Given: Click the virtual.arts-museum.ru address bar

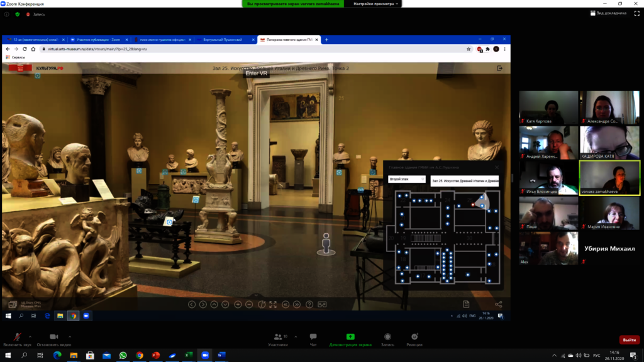Looking at the screenshot, I should pyautogui.click(x=255, y=49).
